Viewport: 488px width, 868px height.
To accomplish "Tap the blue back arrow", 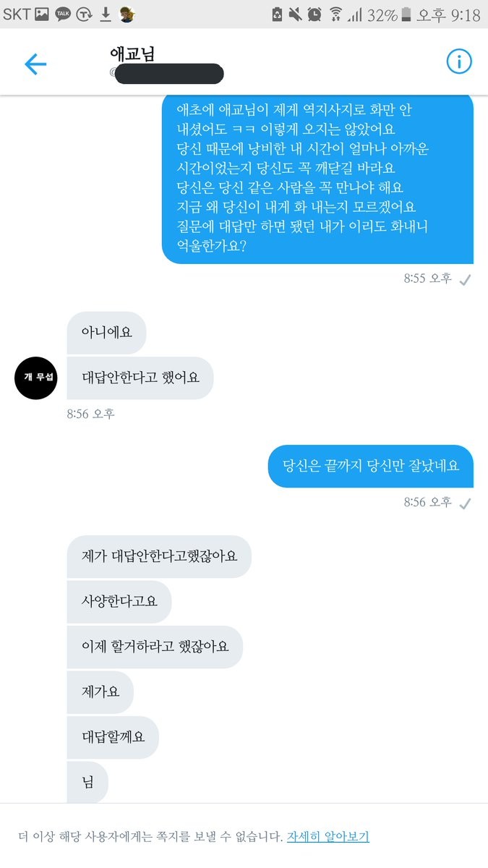I will [x=35, y=64].
